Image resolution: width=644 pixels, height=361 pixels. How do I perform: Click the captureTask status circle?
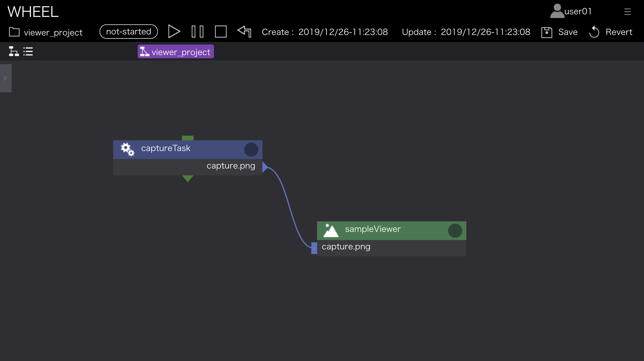coord(251,150)
